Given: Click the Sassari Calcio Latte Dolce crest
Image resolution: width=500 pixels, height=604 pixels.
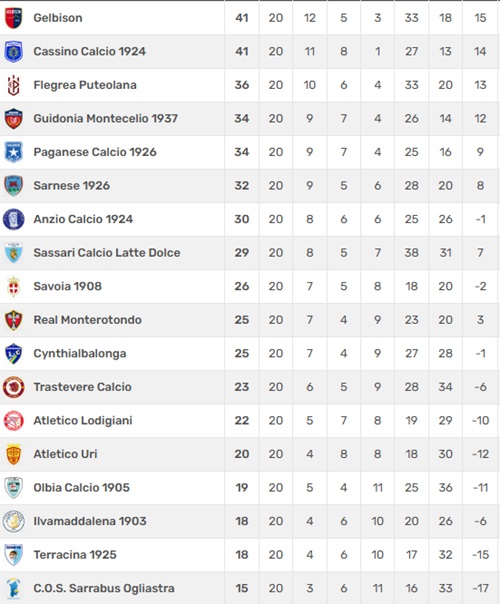Looking at the screenshot, I should click(13, 253).
